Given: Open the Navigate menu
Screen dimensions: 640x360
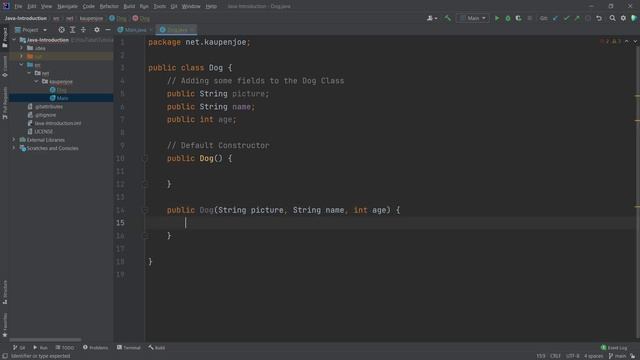Looking at the screenshot, I should click(67, 6).
